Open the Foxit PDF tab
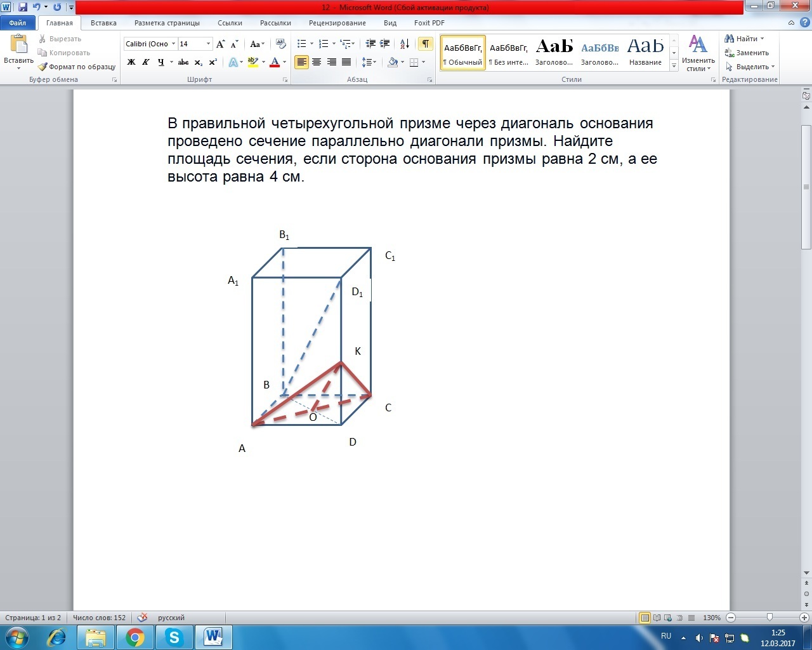This screenshot has height=650, width=812. coord(429,23)
